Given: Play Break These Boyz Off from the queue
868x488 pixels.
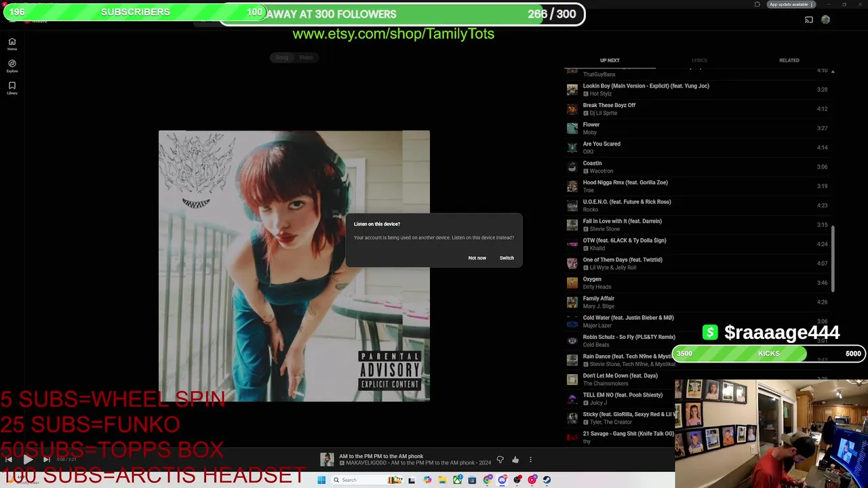Looking at the screenshot, I should pyautogui.click(x=696, y=108).
